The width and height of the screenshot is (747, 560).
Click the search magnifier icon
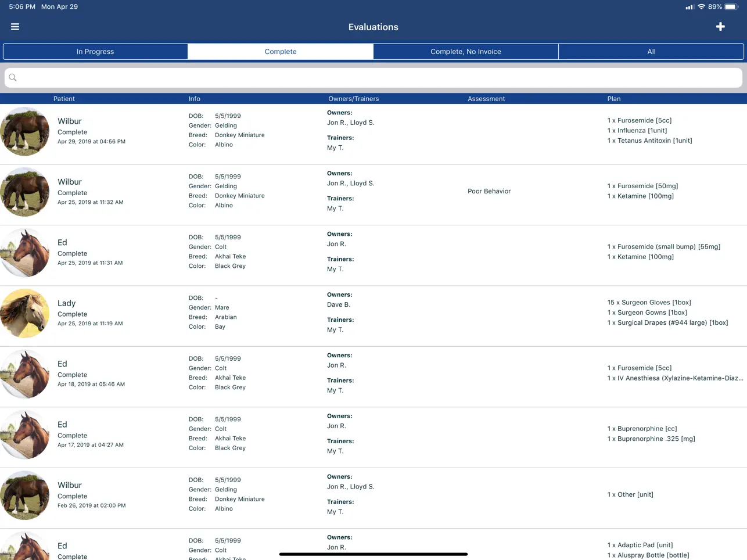tap(13, 77)
